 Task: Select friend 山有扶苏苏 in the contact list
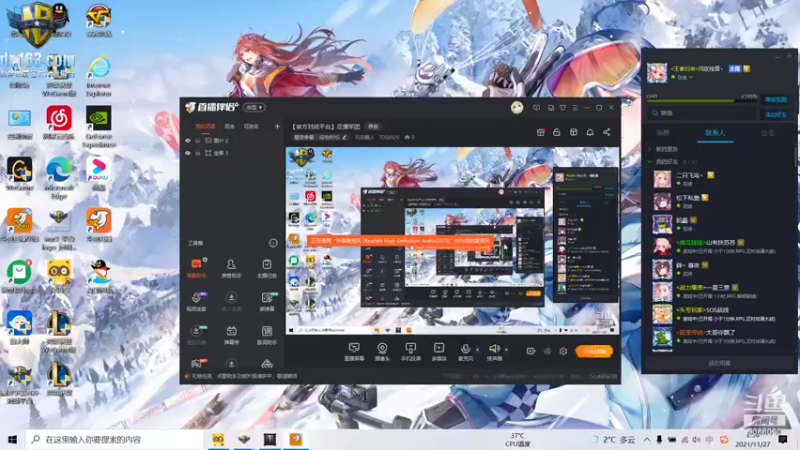719,246
